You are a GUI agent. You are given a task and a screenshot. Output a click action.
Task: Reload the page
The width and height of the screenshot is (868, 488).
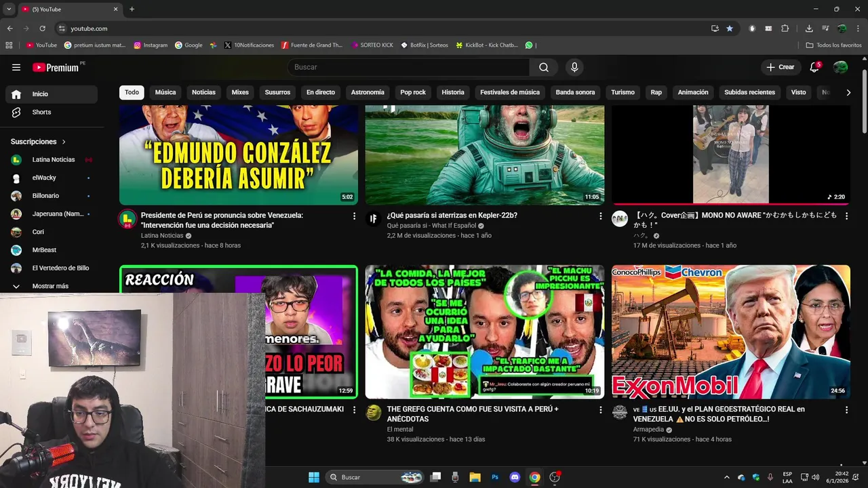click(42, 28)
